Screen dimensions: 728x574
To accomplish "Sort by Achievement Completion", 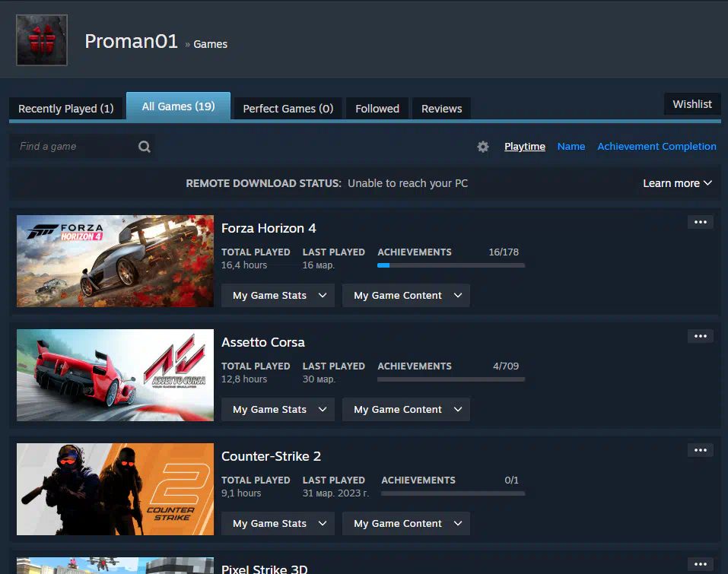I will coord(656,147).
